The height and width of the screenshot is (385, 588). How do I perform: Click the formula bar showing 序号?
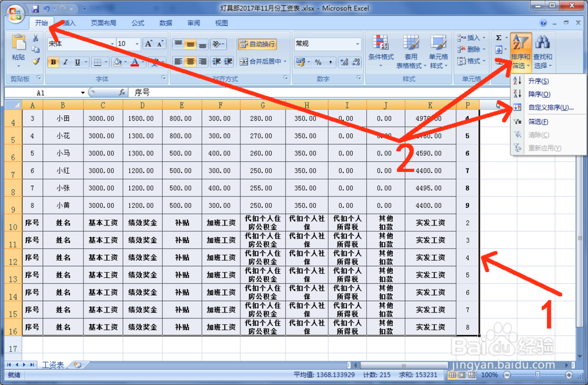(319, 92)
